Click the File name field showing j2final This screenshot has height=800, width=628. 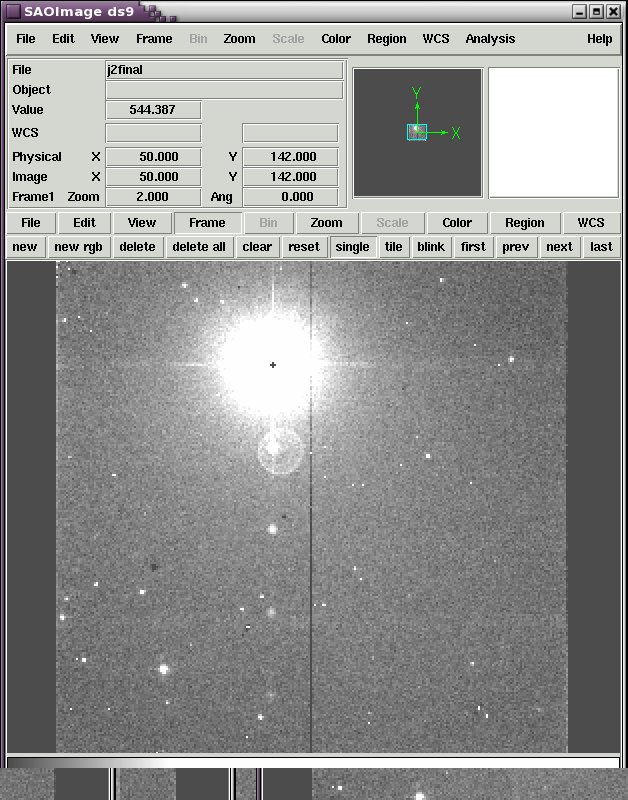click(224, 70)
